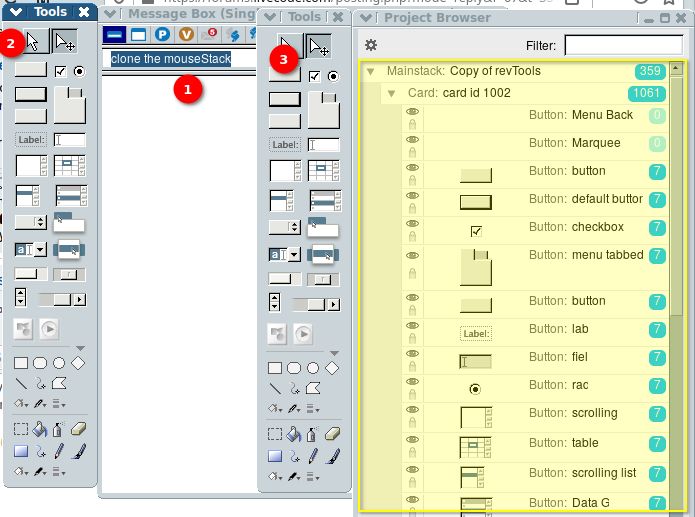Select the oval graphic tool in left Tools palette

(x=59, y=363)
